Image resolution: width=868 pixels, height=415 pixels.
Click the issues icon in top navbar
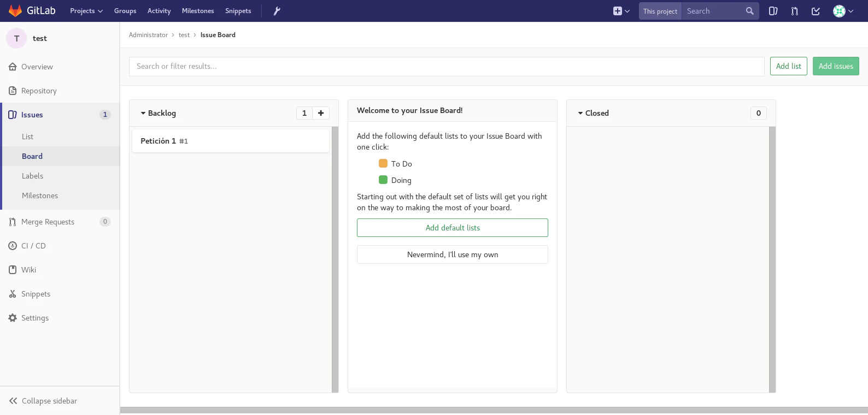coord(773,11)
